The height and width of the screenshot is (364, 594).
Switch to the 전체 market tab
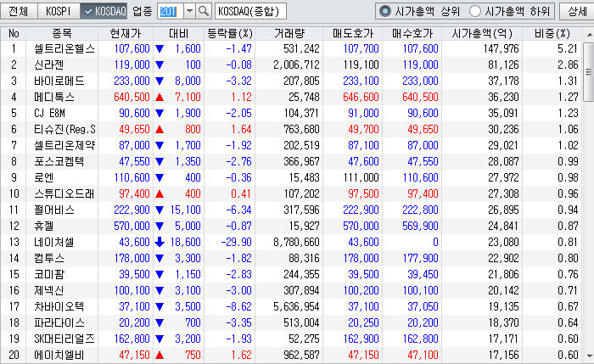click(20, 12)
